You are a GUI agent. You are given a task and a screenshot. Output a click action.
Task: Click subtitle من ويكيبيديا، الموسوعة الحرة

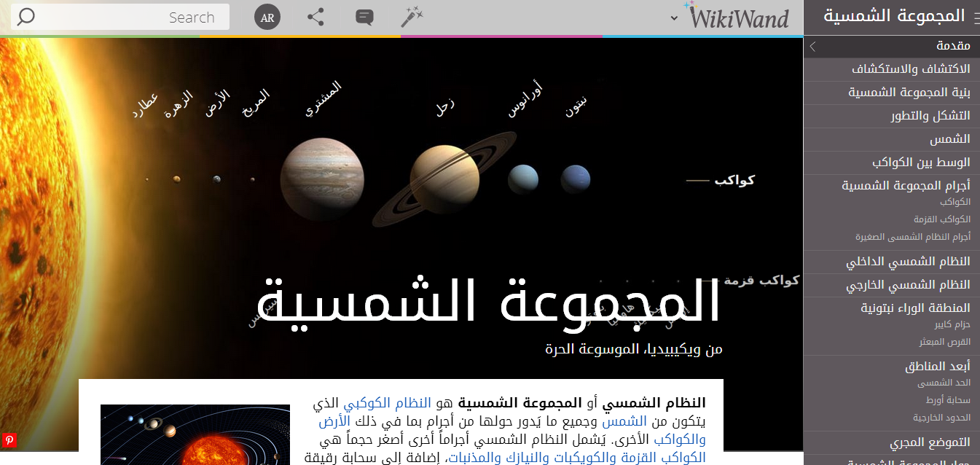(634, 349)
